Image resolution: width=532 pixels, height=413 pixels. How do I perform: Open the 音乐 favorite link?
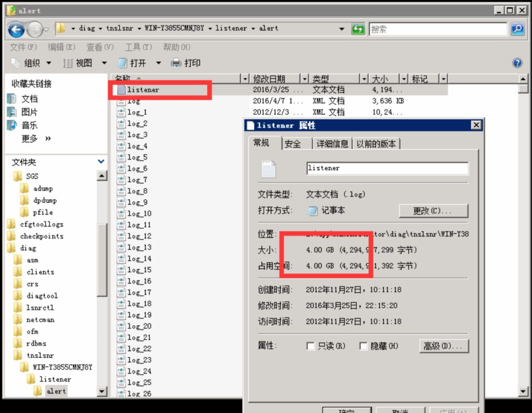tap(29, 125)
